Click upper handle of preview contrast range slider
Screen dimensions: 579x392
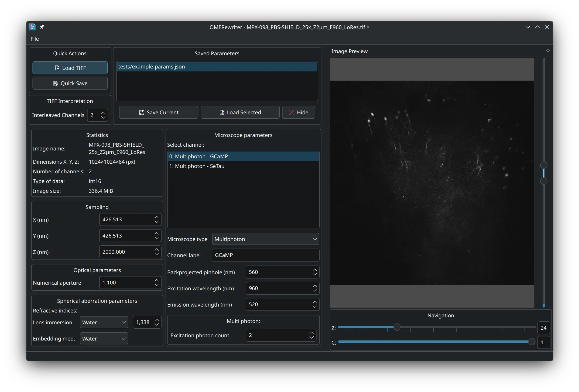(x=544, y=165)
